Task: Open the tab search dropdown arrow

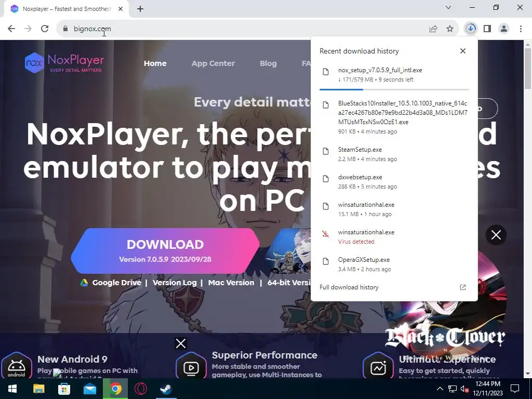Action: point(448,7)
